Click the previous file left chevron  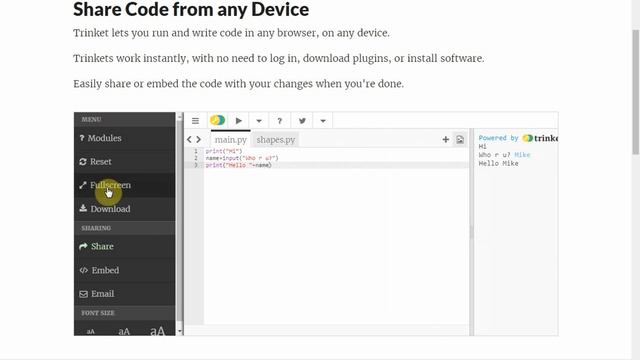point(189,140)
